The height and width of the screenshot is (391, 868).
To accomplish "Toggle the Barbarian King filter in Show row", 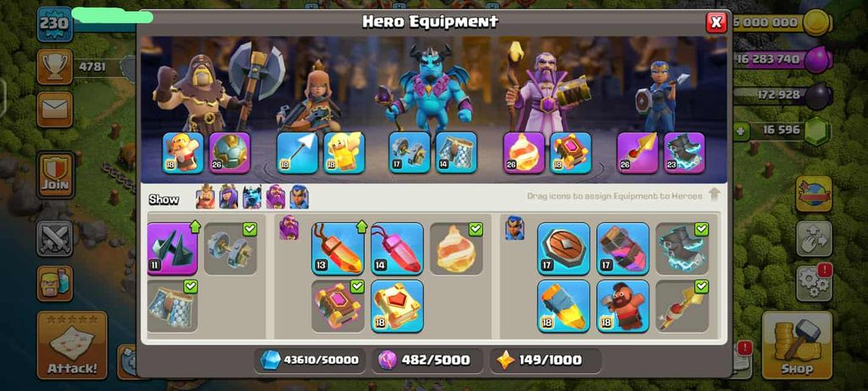I will pyautogui.click(x=205, y=197).
